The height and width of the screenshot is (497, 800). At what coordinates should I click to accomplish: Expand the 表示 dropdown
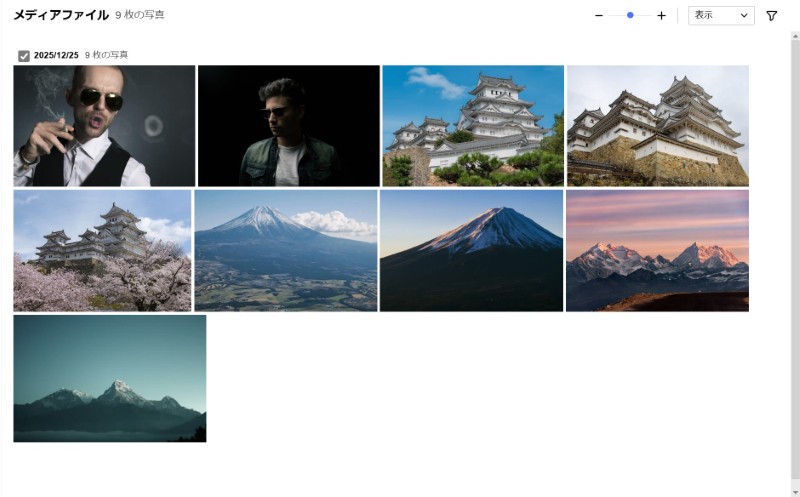(x=721, y=16)
